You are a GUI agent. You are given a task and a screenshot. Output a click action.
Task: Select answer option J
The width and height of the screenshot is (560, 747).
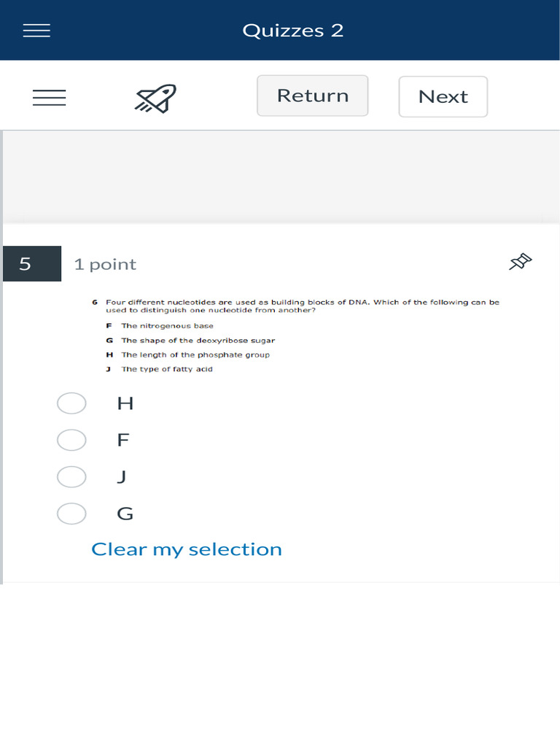pos(71,477)
